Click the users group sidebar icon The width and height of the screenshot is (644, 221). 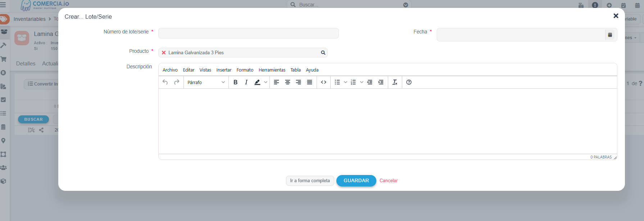coord(4,167)
